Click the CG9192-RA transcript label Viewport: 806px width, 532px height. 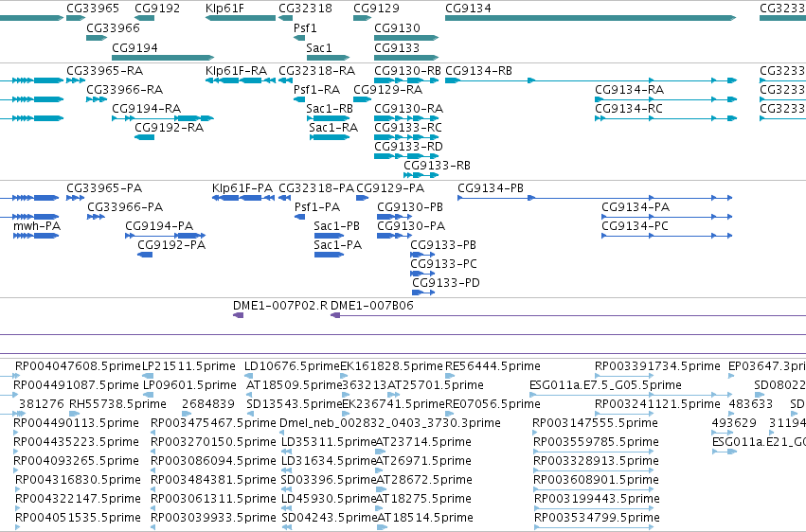(170, 128)
